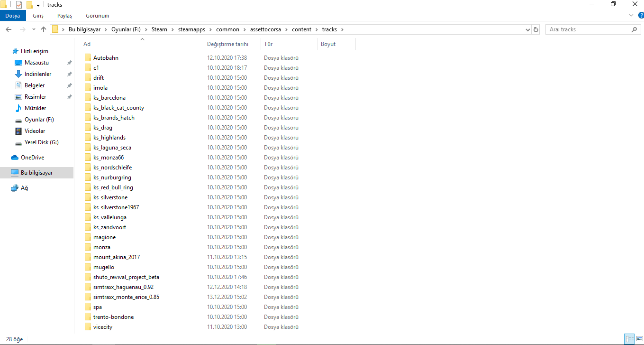The width and height of the screenshot is (644, 345).
Task: Navigate to content in breadcrumb
Action: click(301, 29)
